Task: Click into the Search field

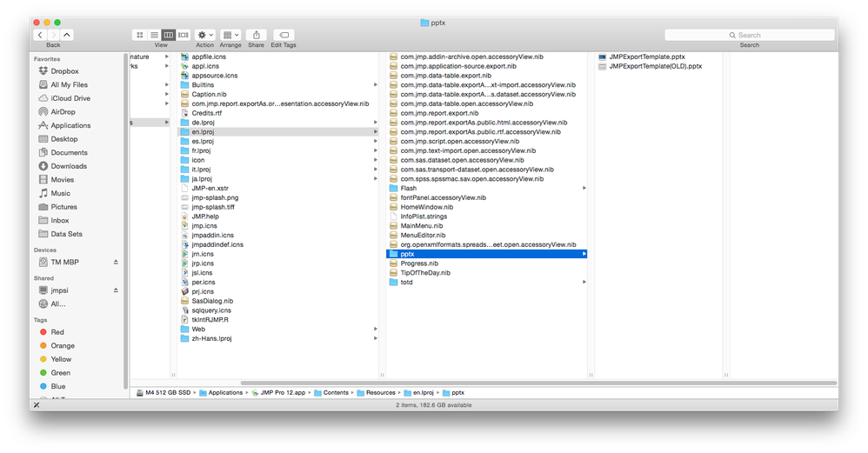Action: click(x=749, y=35)
